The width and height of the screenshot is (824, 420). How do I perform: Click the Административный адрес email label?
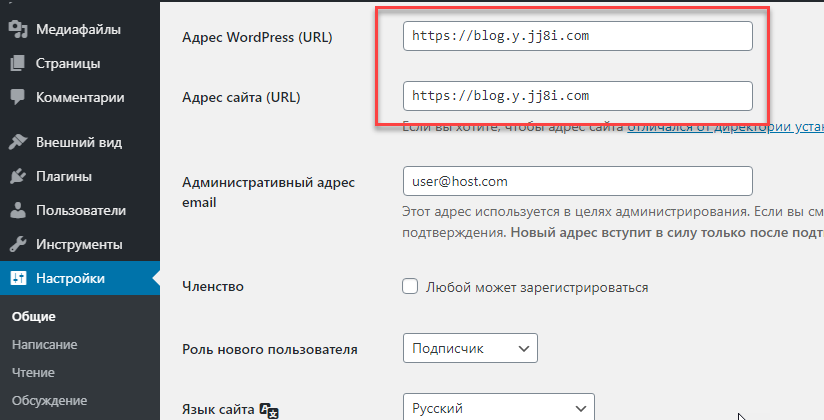[x=269, y=192]
